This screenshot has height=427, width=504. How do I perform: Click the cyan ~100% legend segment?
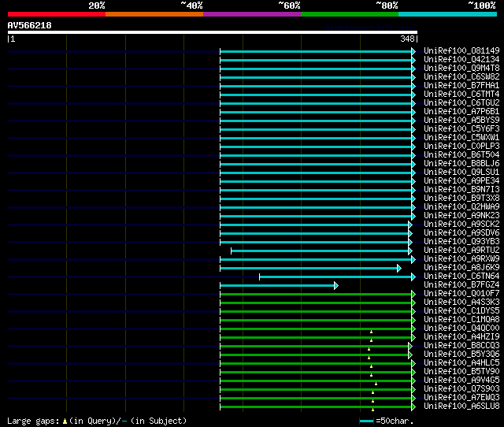pyautogui.click(x=447, y=14)
